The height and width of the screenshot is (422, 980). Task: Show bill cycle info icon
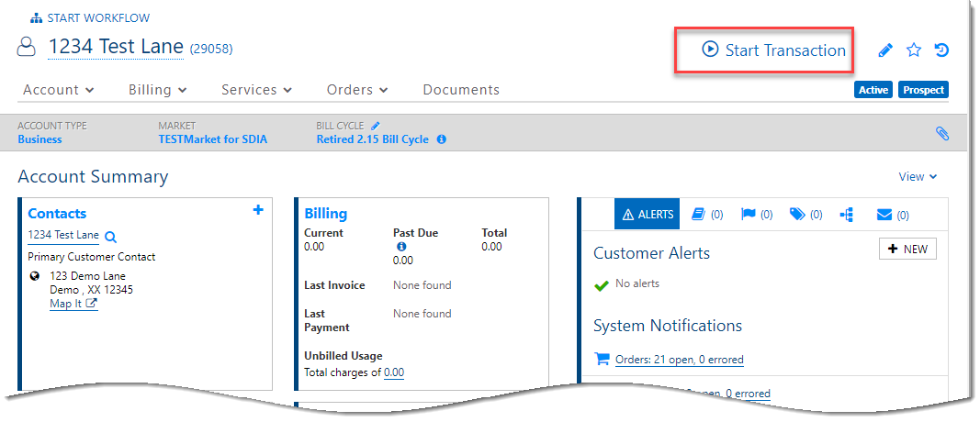coord(441,139)
